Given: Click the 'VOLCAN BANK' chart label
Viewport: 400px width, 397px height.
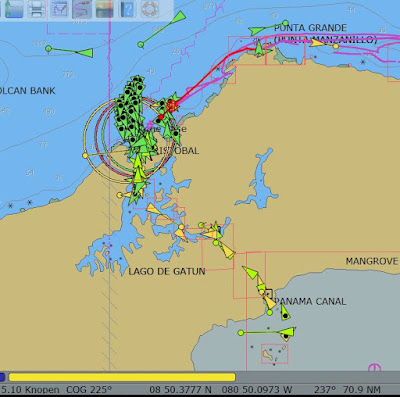Looking at the screenshot, I should 27,91.
